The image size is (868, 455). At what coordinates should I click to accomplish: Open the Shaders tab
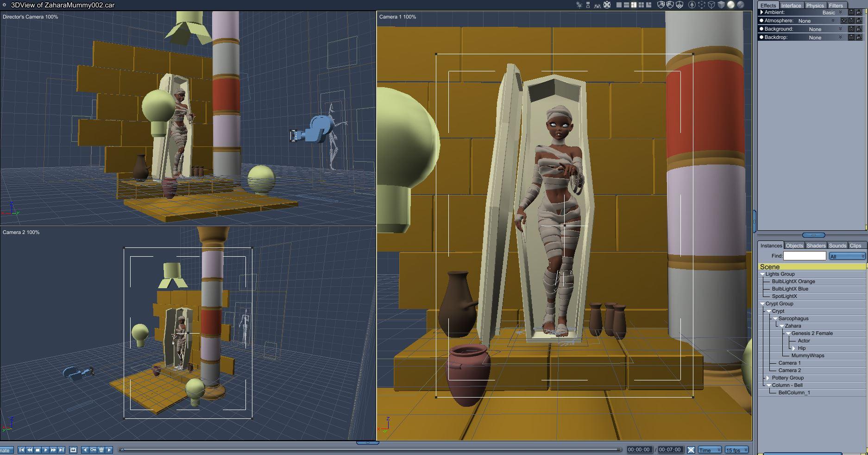pos(816,246)
